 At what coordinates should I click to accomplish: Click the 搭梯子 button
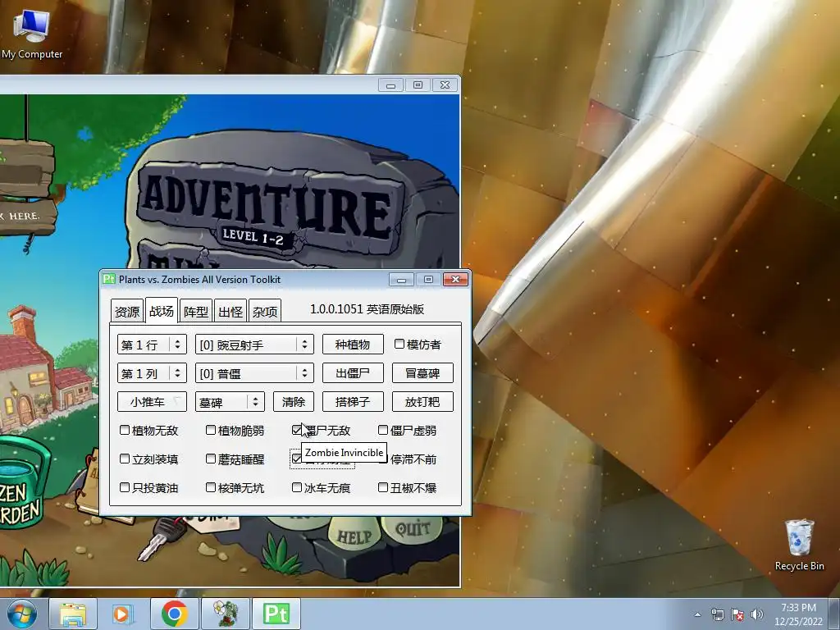click(x=353, y=402)
